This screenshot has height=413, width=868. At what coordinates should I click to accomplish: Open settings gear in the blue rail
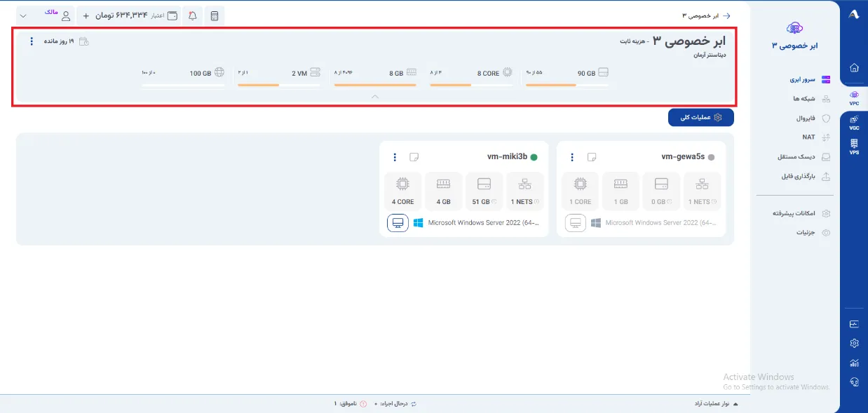[854, 344]
